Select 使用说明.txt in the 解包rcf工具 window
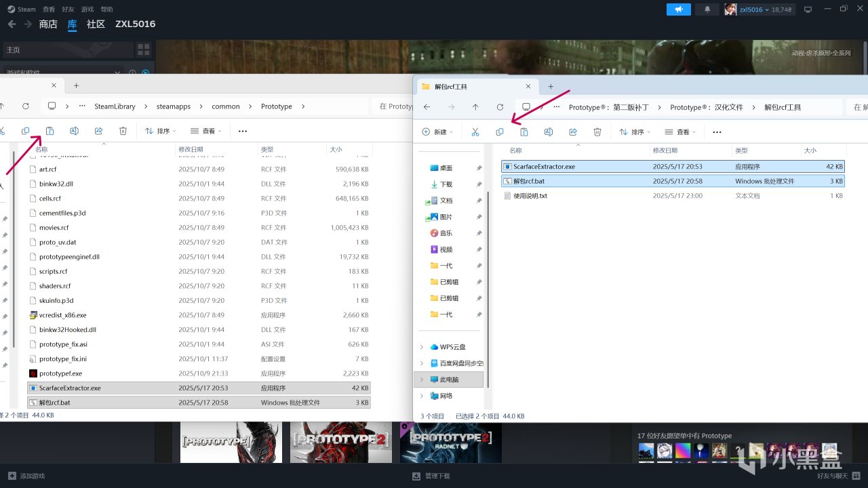Screen dimensions: 868x488 click(673, 196)
